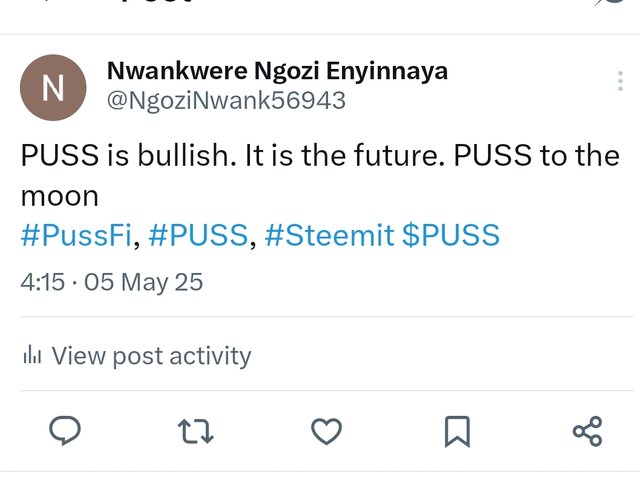The height and width of the screenshot is (486, 640).
Task: Open the #PUSS hashtag
Action: (x=198, y=235)
